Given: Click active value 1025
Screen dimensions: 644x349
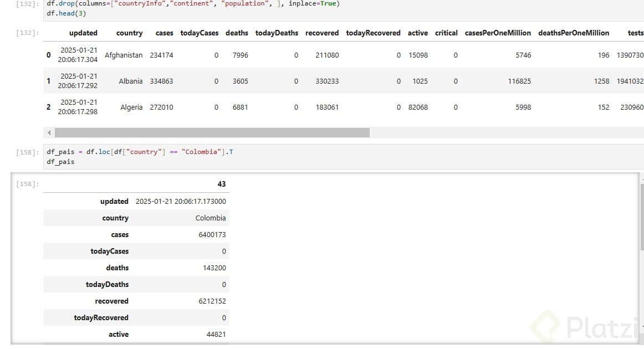Looking at the screenshot, I should (x=420, y=81).
